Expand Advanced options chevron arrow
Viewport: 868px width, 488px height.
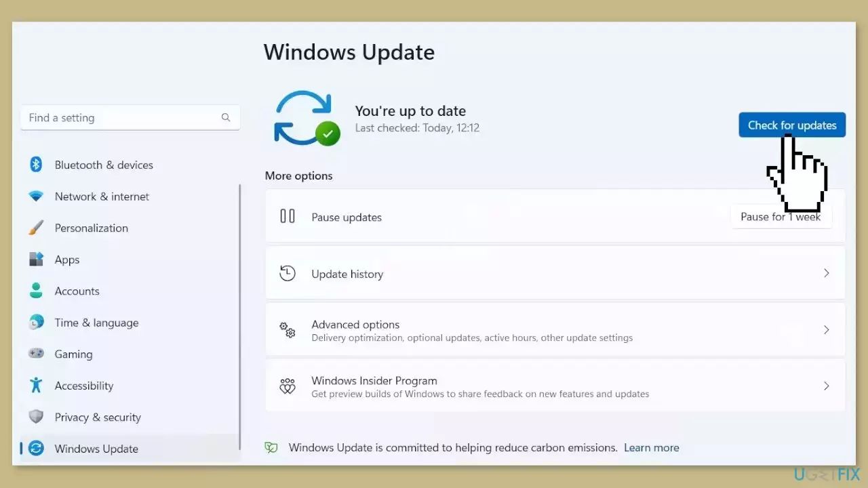tap(826, 330)
